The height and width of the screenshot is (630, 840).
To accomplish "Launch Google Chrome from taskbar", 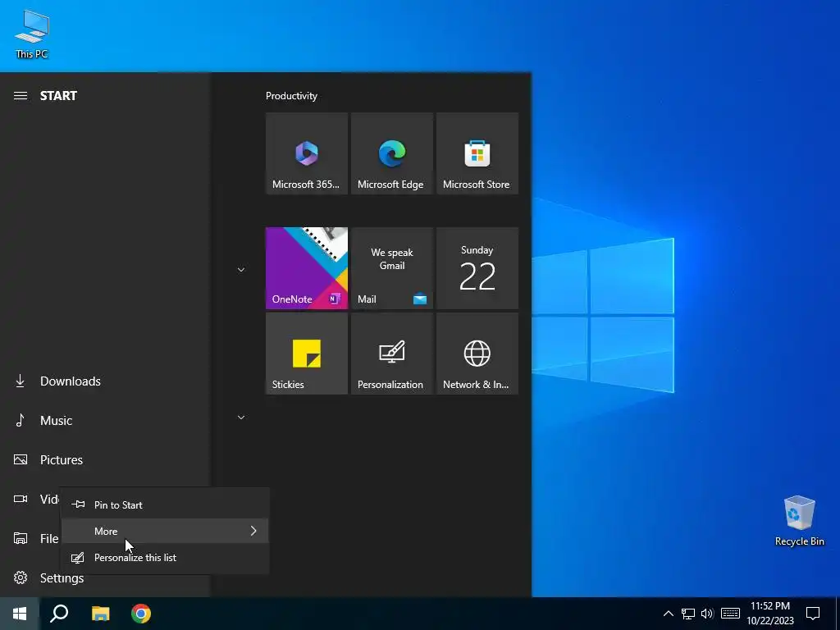I will click(141, 614).
